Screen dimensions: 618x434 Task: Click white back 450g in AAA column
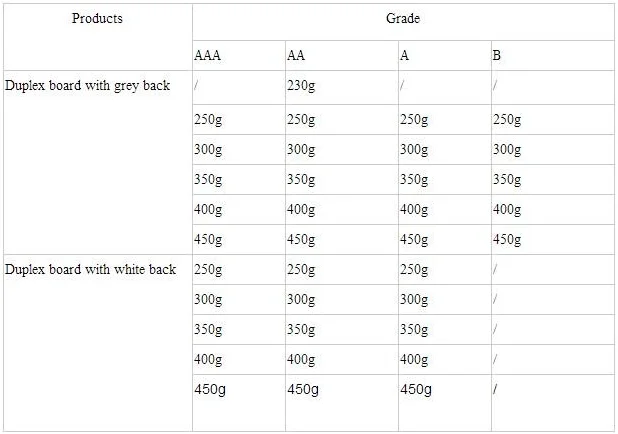210,390
